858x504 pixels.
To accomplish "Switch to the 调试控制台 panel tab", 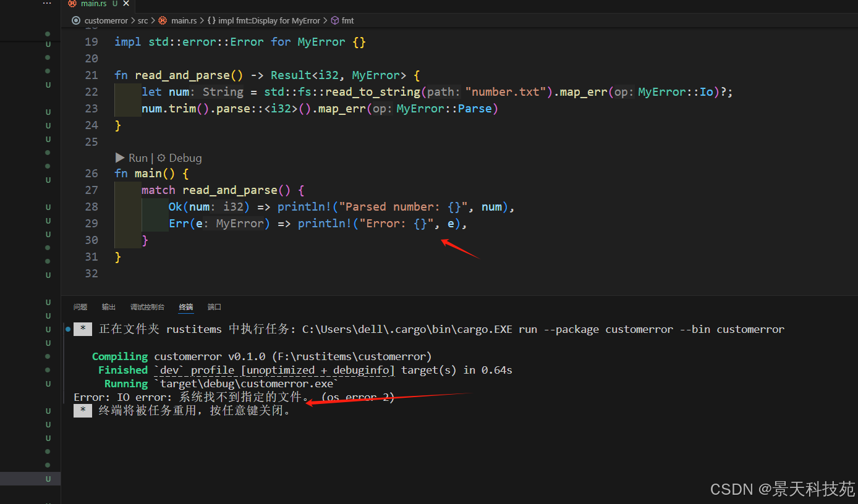I will click(147, 307).
